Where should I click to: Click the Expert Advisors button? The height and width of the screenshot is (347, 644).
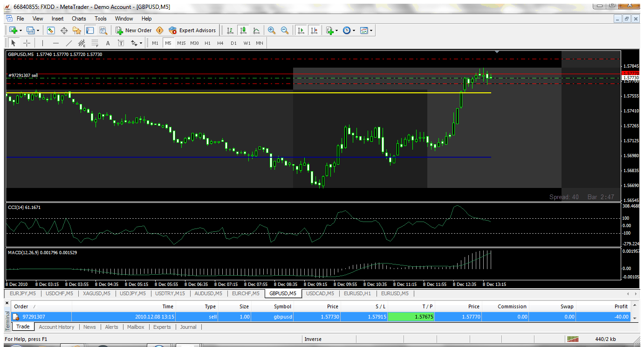(x=192, y=30)
